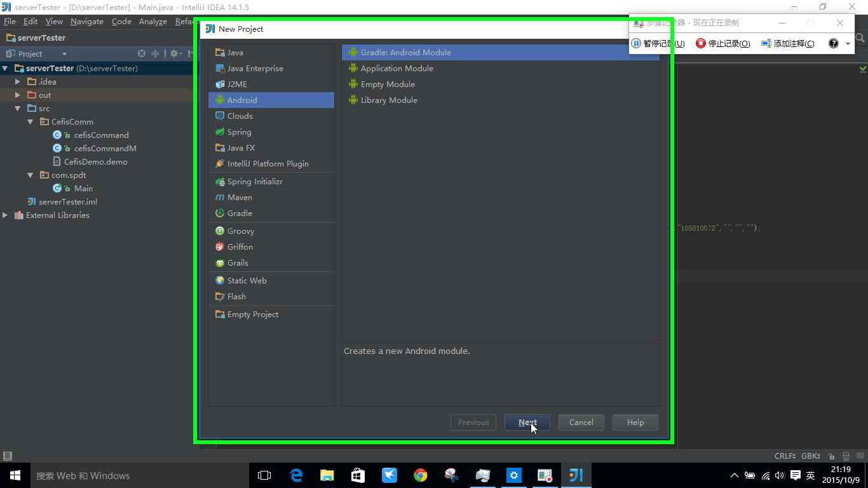Open the Analyze menu
Viewport: 868px width, 488px height.
[x=153, y=21]
